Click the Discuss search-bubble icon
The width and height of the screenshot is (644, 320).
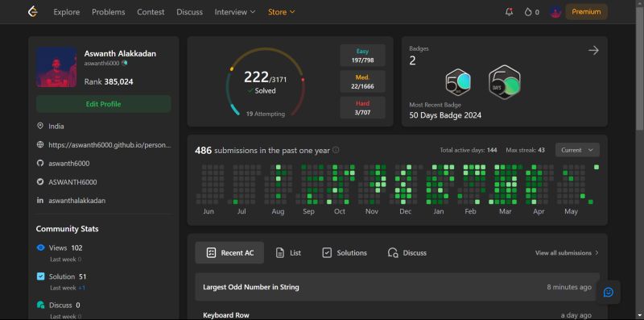point(393,252)
